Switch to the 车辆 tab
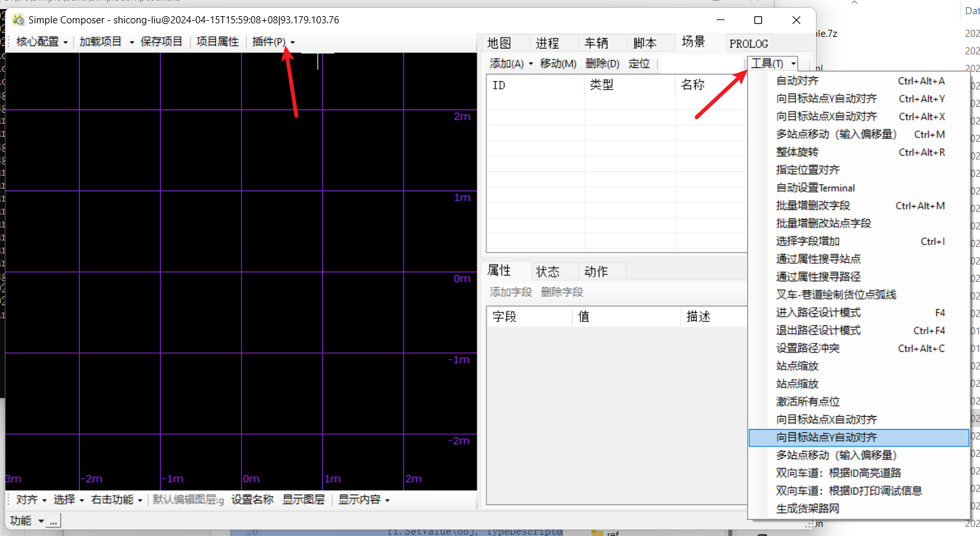 coord(596,43)
